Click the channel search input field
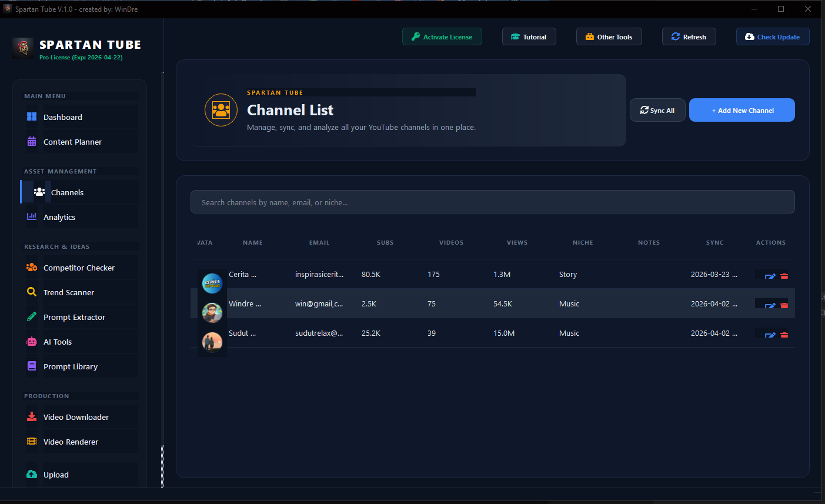825x504 pixels. pyautogui.click(x=492, y=202)
